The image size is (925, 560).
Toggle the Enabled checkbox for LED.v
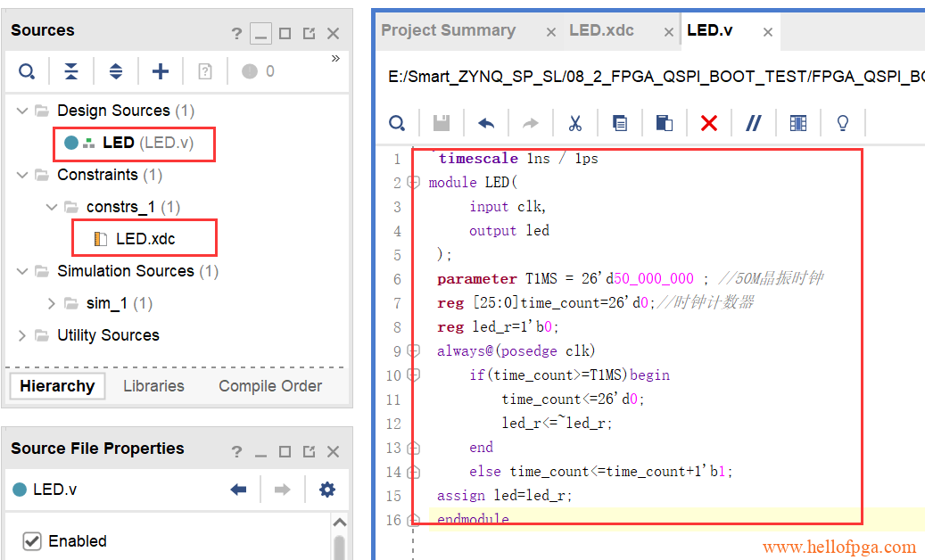coord(32,541)
